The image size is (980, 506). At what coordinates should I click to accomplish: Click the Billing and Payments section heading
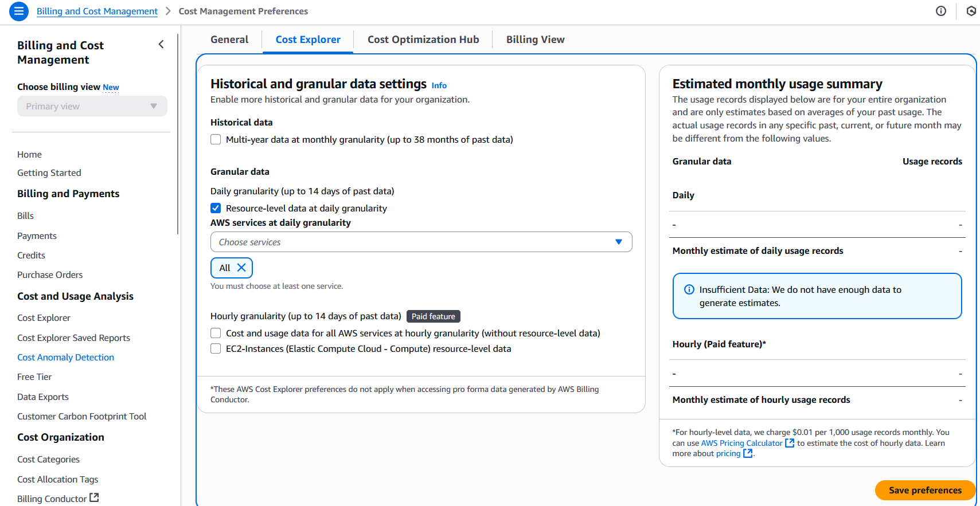coord(68,194)
